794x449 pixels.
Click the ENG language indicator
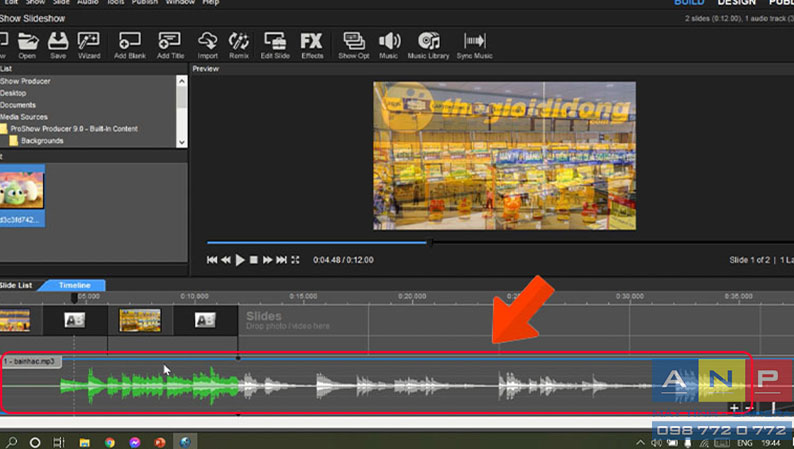[744, 443]
